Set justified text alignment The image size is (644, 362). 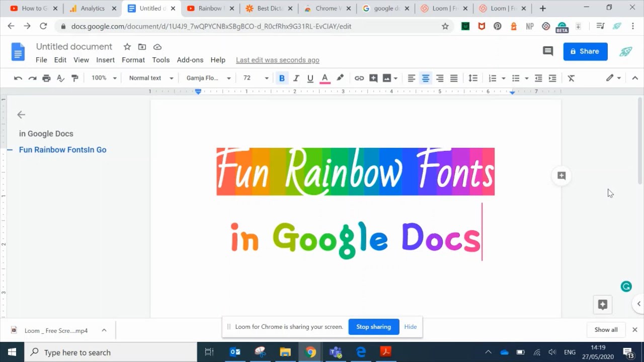[454, 78]
